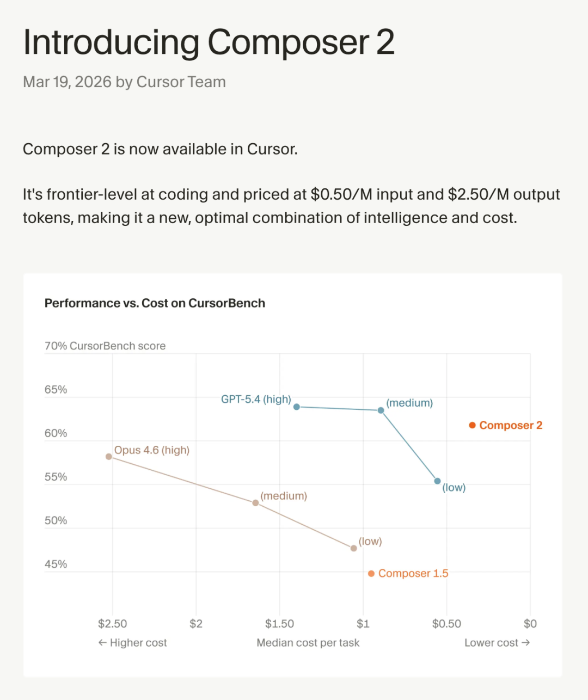The width and height of the screenshot is (588, 700).
Task: Click the "Lower cost →" axis label
Action: coord(497,643)
